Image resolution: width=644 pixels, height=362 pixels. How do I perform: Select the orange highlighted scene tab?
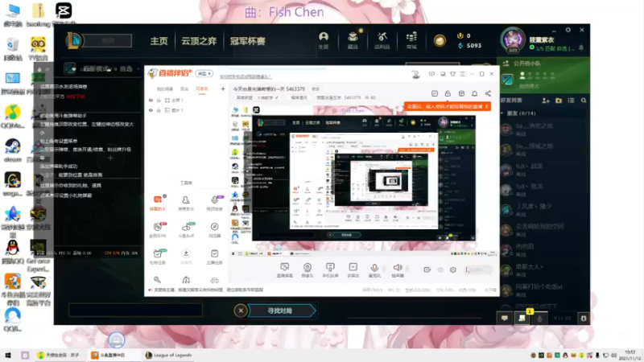point(202,88)
